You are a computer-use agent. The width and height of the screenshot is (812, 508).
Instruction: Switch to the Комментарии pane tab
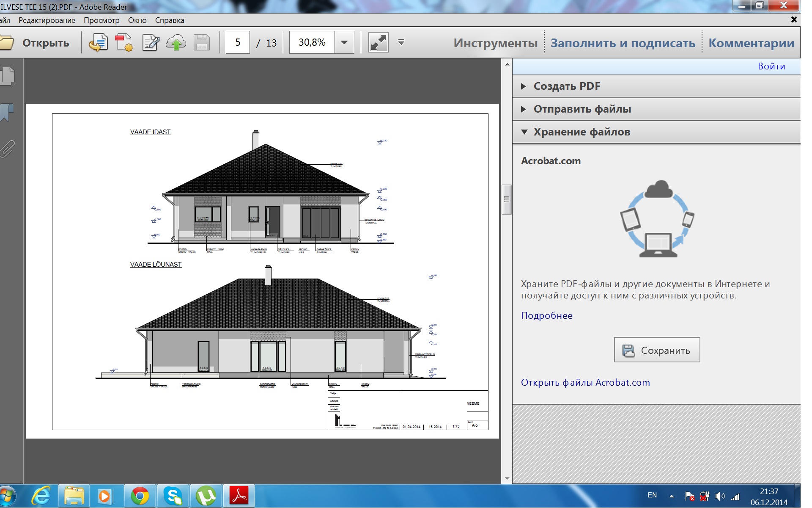pyautogui.click(x=751, y=43)
